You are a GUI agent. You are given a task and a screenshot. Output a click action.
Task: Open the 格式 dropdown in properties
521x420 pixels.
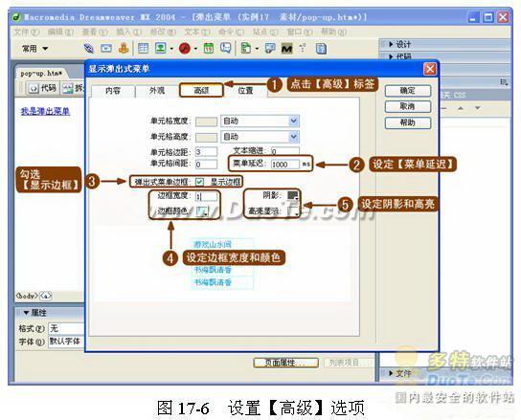[x=66, y=328]
